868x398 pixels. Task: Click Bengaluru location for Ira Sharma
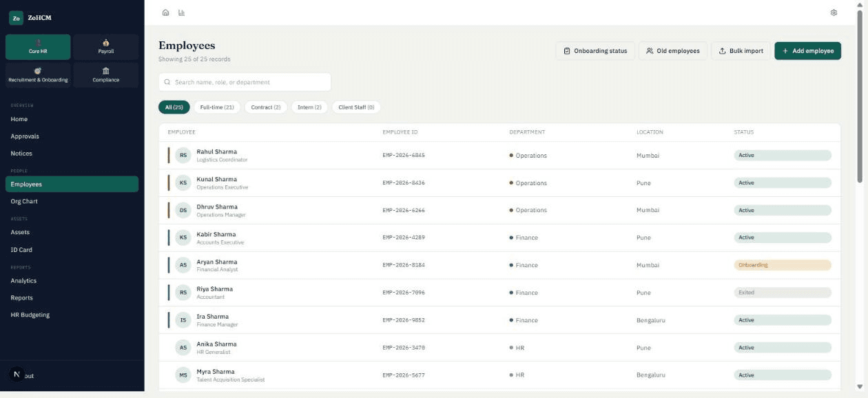[x=651, y=320]
